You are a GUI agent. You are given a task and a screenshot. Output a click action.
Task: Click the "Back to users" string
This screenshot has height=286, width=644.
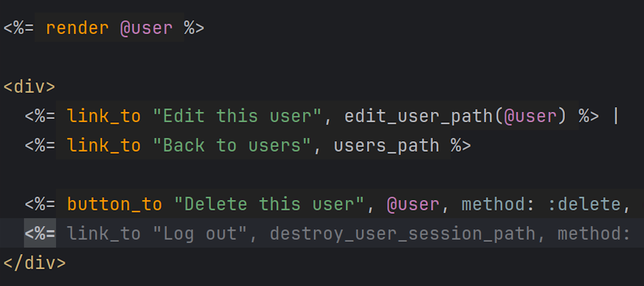click(231, 146)
